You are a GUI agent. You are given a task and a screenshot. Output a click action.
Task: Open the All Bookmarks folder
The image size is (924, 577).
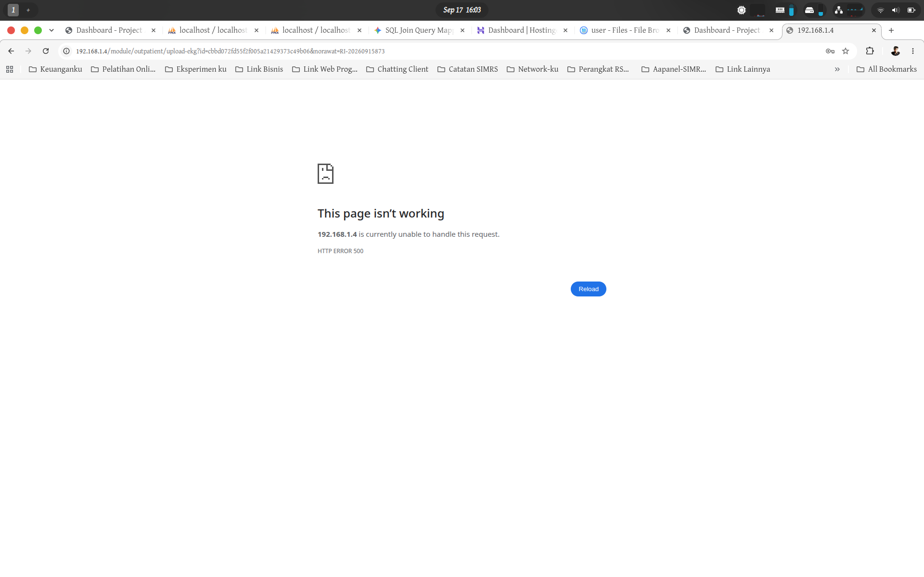coord(886,69)
